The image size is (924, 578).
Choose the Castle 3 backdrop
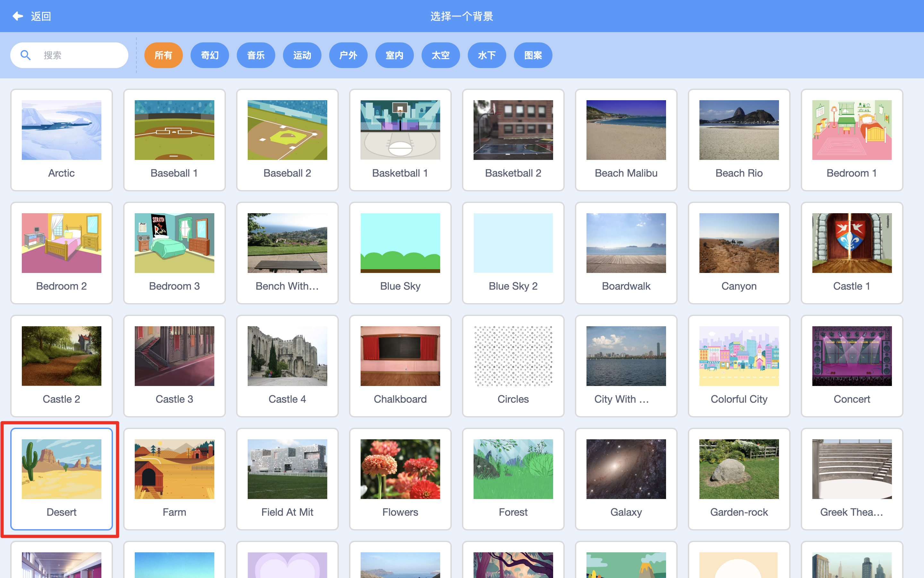pyautogui.click(x=175, y=366)
